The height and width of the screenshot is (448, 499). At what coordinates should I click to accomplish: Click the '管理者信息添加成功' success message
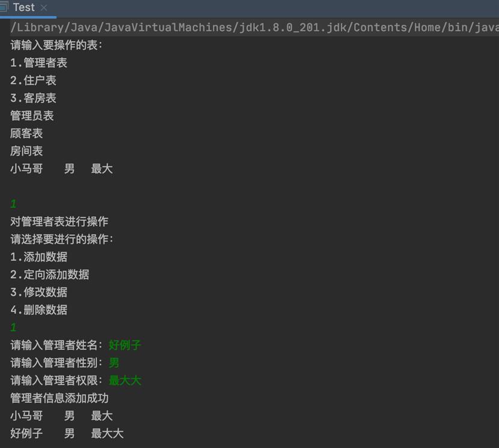pos(59,398)
